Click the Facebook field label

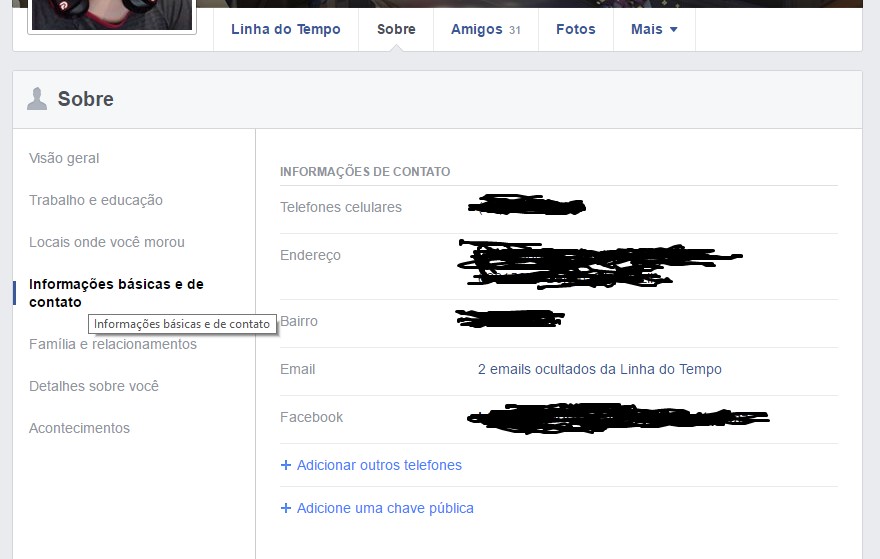[311, 418]
